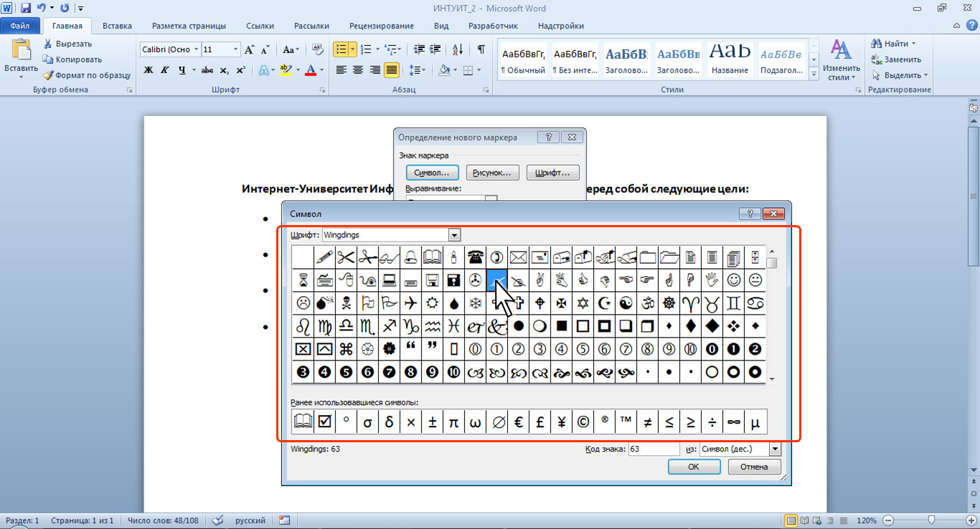This screenshot has width=980, height=529.
Task: Click the Шрифт... button in marker dialog
Action: tap(553, 173)
